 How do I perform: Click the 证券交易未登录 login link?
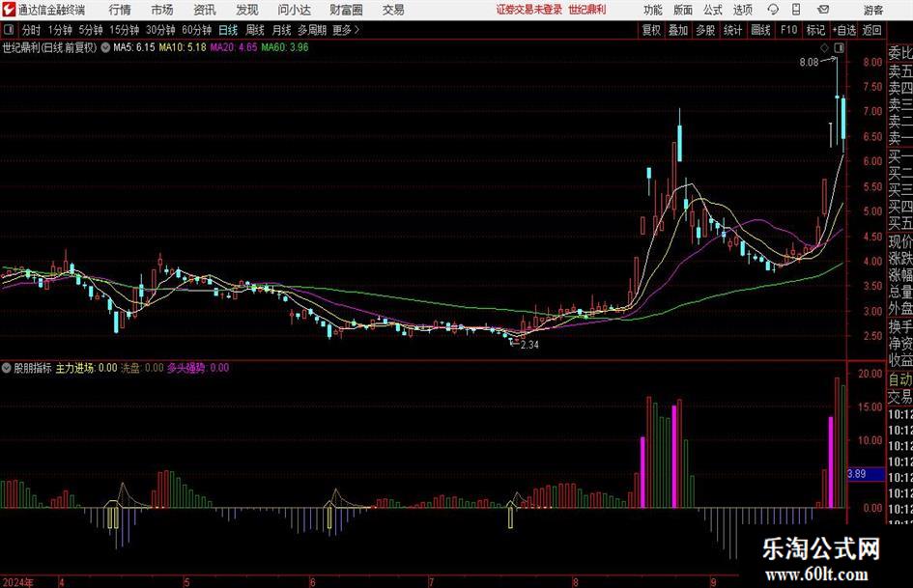529,10
